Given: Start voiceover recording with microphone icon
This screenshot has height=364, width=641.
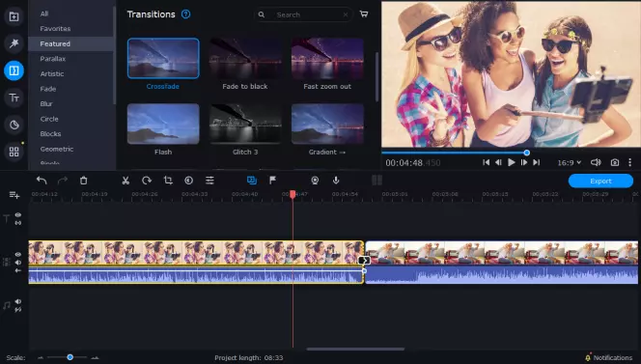Looking at the screenshot, I should click(336, 181).
